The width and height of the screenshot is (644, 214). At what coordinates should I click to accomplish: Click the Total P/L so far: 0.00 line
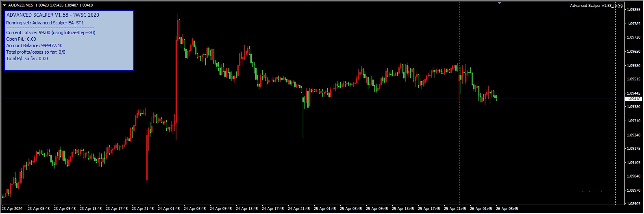(27, 58)
